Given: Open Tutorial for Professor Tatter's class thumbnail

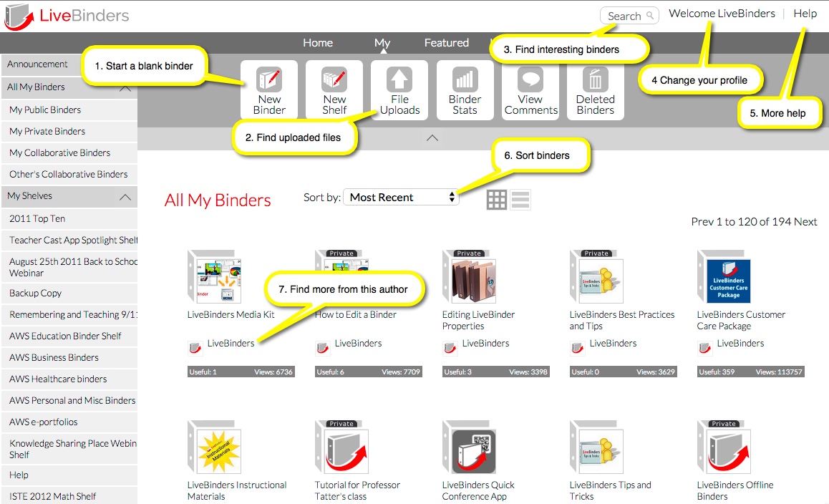Looking at the screenshot, I should tap(343, 447).
